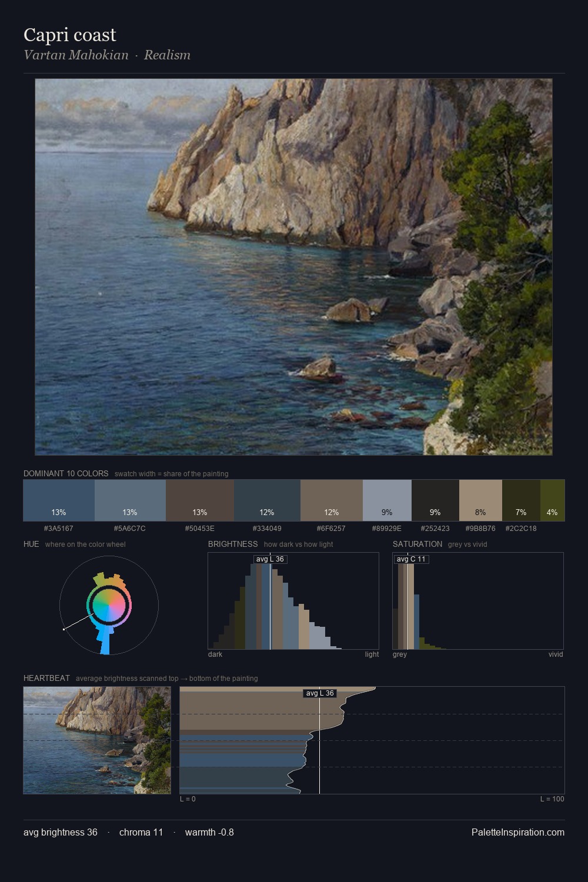588x882 pixels.
Task: Click the SATURATION section heading
Action: pos(417,544)
